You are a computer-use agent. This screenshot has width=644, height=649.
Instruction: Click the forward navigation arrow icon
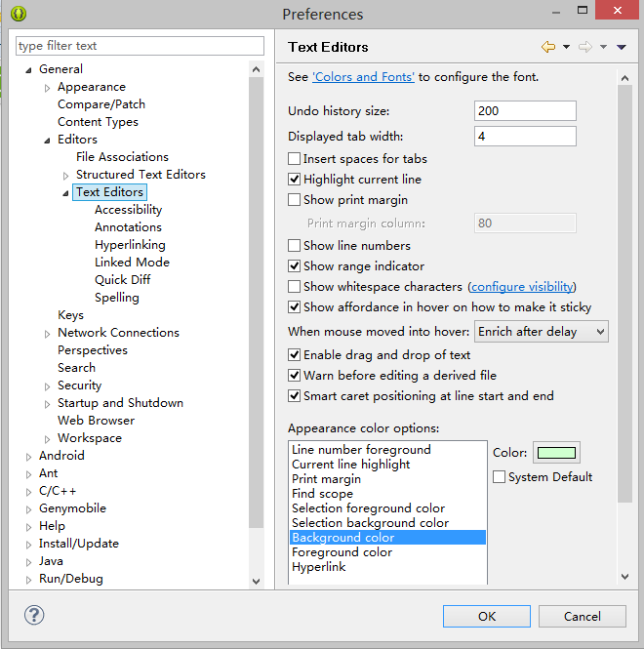[585, 47]
